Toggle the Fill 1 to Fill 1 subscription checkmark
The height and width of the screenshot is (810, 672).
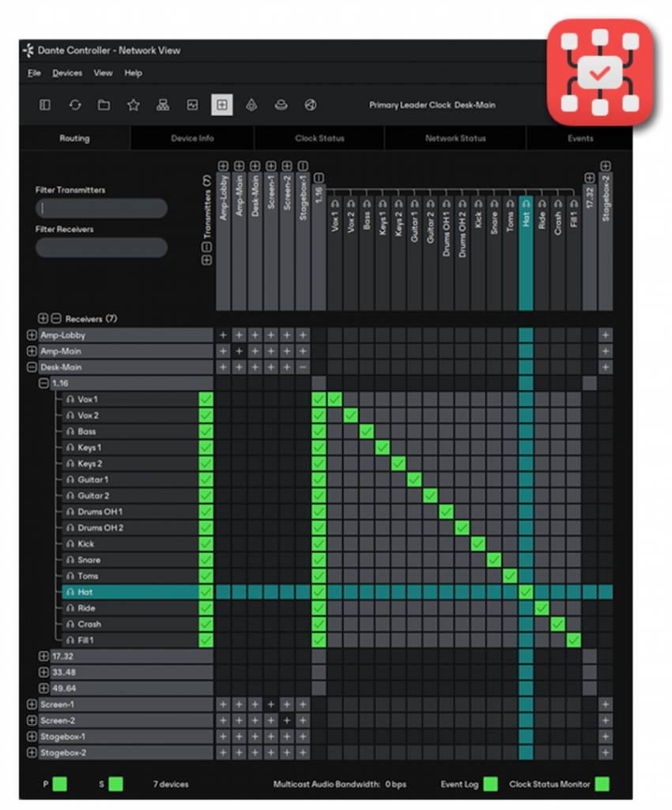pos(574,640)
